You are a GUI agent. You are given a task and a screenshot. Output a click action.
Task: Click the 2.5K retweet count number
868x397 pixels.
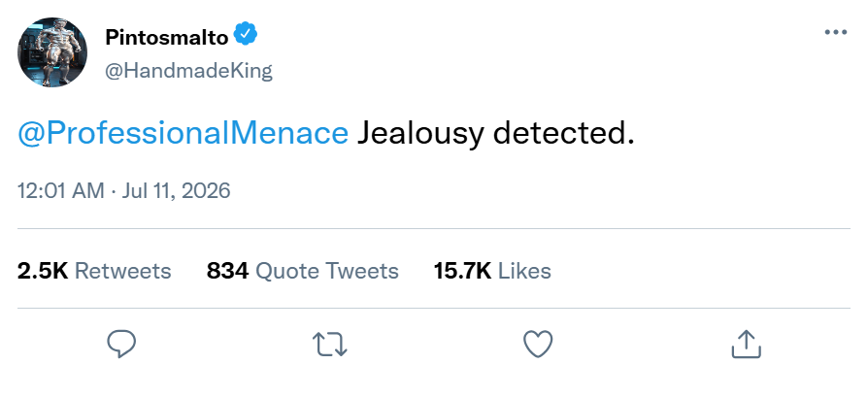[43, 272]
